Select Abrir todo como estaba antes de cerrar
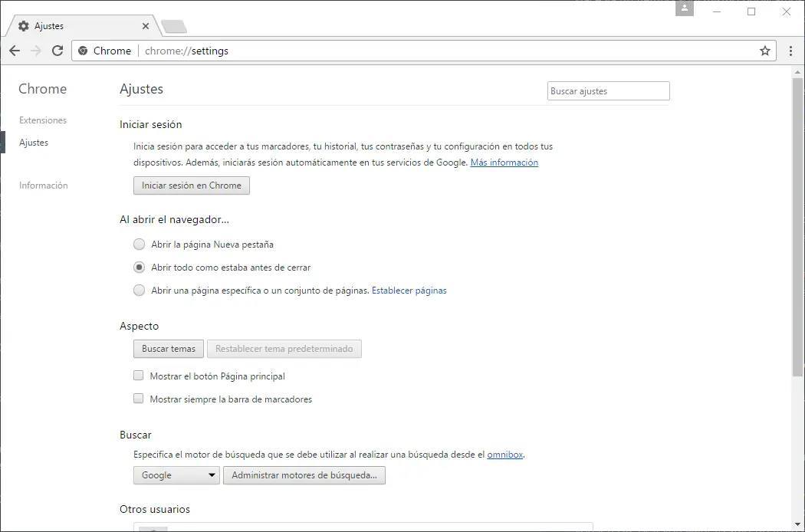The image size is (805, 532). [139, 267]
